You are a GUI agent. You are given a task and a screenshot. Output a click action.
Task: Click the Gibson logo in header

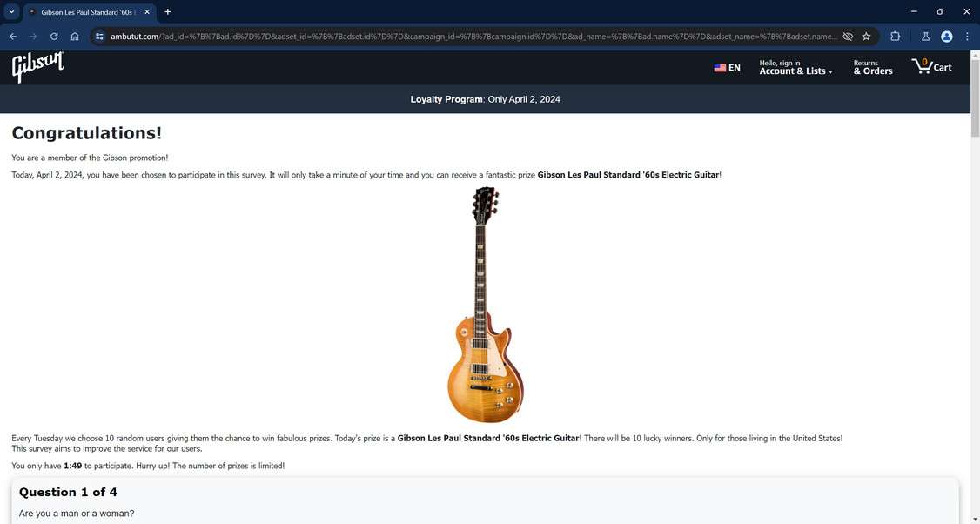point(37,67)
